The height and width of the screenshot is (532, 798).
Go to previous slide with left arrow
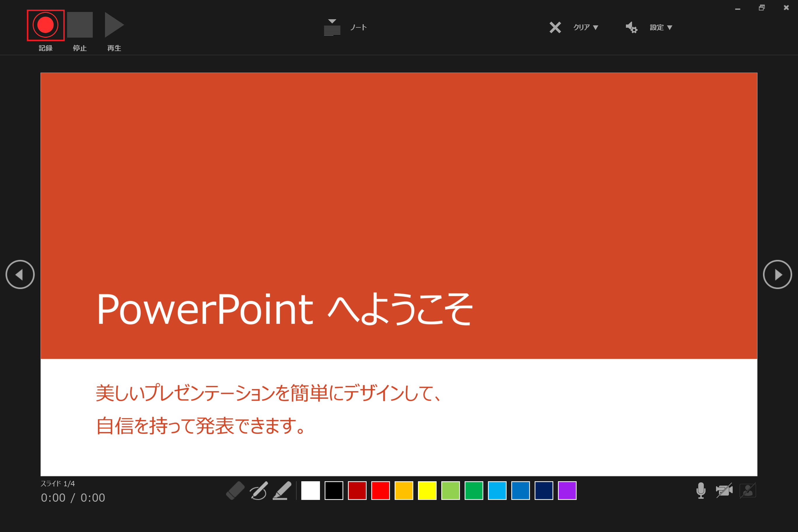pos(20,274)
